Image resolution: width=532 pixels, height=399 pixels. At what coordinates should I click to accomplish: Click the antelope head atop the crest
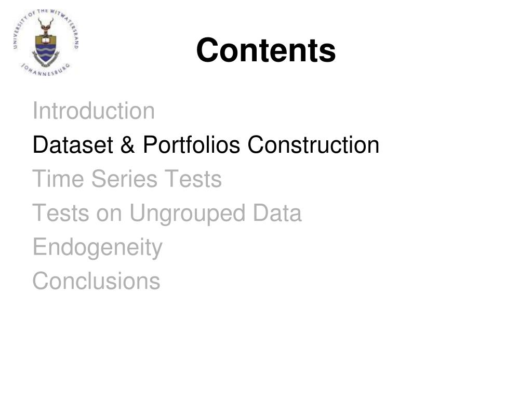point(46,26)
